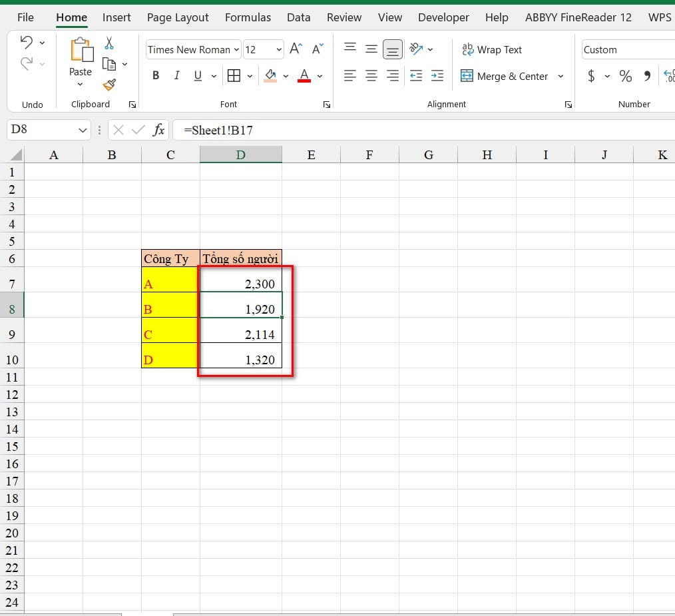Screen dimensions: 675x616
Task: Click the Increase Indent icon
Action: pyautogui.click(x=437, y=76)
